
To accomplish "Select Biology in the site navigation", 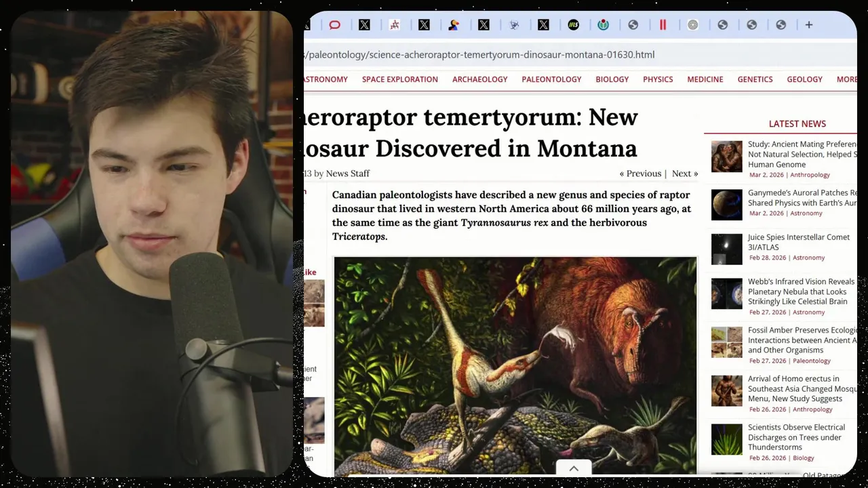I will tap(612, 79).
